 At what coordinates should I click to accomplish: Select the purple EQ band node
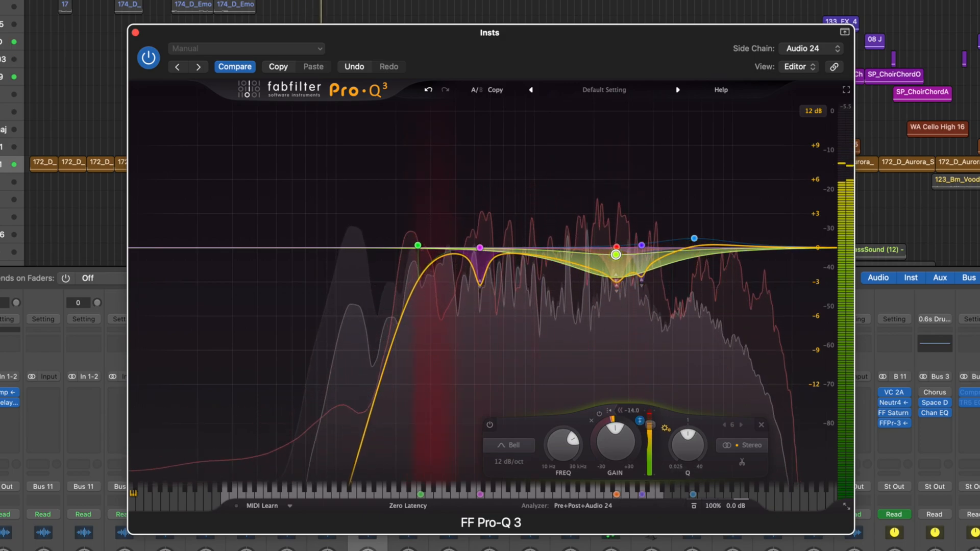pyautogui.click(x=642, y=245)
